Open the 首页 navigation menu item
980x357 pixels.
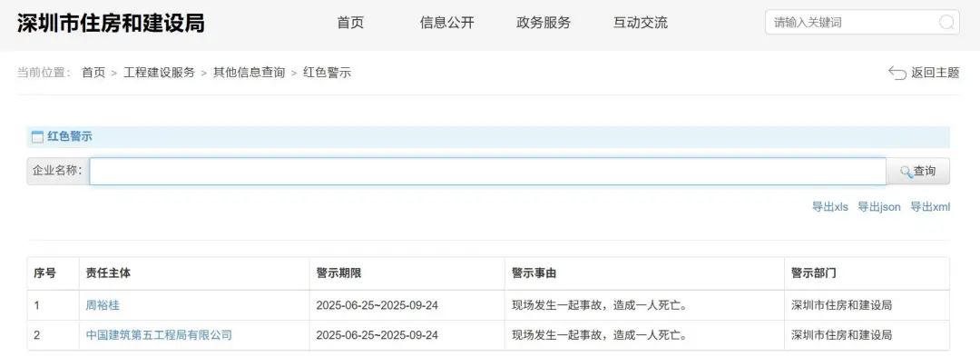click(x=350, y=23)
